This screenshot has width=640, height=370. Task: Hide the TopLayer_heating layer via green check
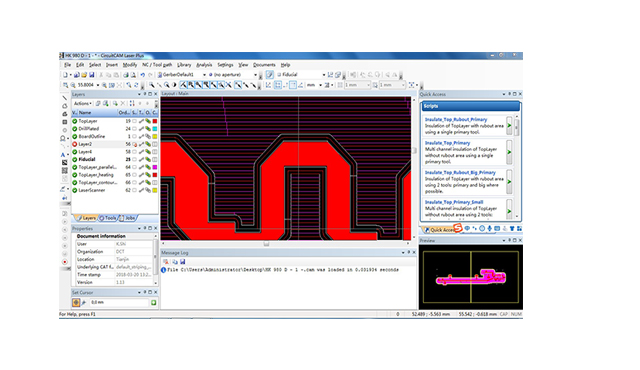pyautogui.click(x=75, y=175)
